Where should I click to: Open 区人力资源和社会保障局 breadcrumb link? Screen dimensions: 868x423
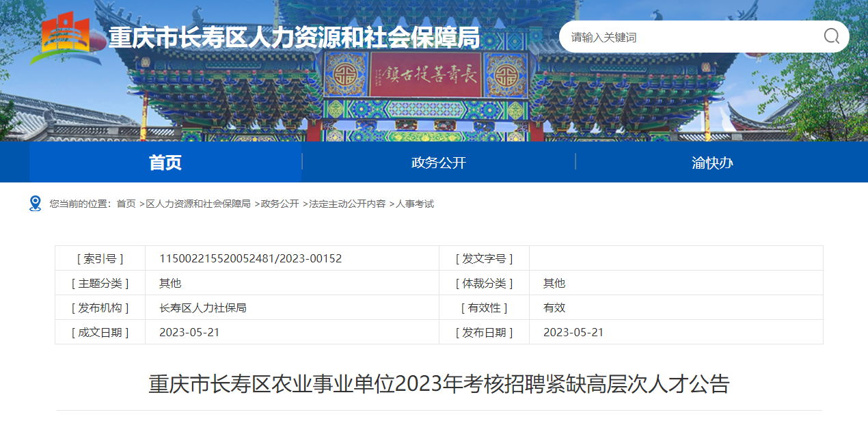(x=198, y=204)
